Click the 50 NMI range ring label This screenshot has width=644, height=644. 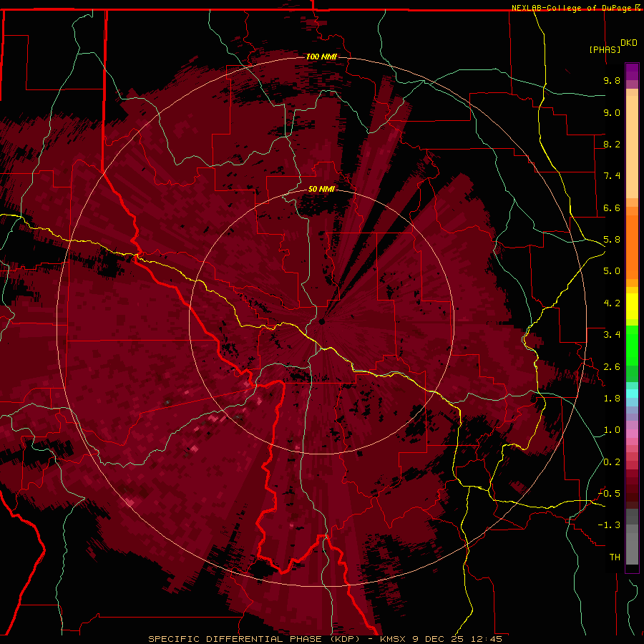(321, 189)
